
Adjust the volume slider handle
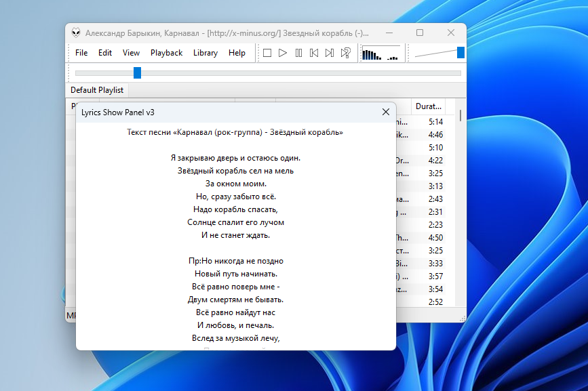pos(461,53)
